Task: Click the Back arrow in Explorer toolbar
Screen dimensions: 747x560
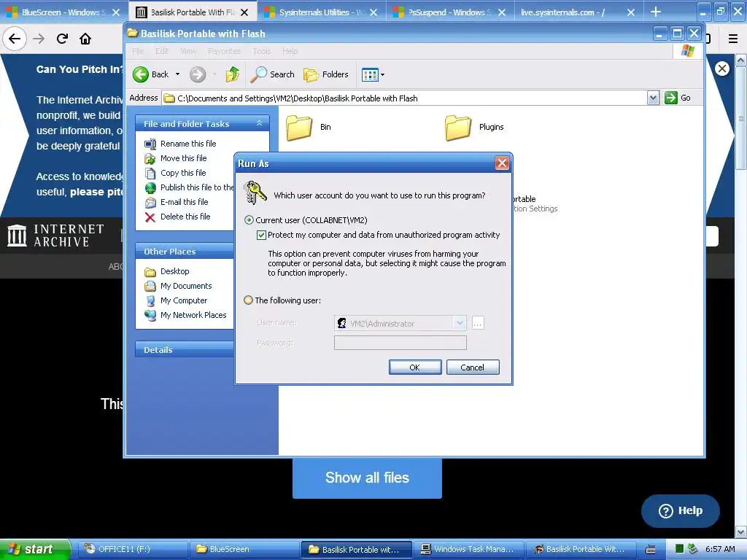Action: pos(141,74)
